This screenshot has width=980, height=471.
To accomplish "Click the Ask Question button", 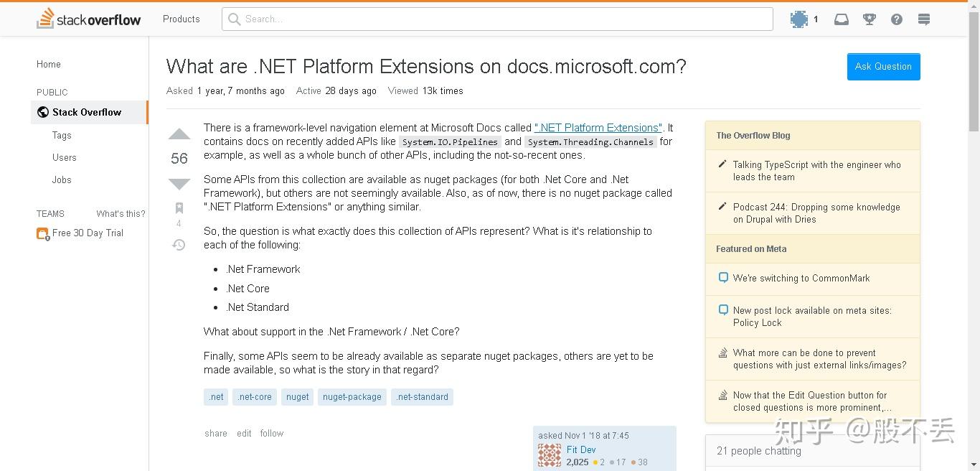I will point(883,67).
